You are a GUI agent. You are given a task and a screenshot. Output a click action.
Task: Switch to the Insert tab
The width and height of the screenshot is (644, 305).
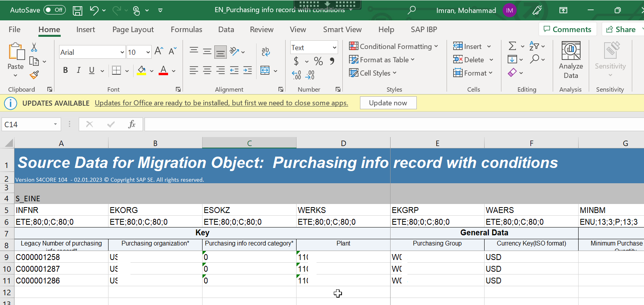click(85, 29)
